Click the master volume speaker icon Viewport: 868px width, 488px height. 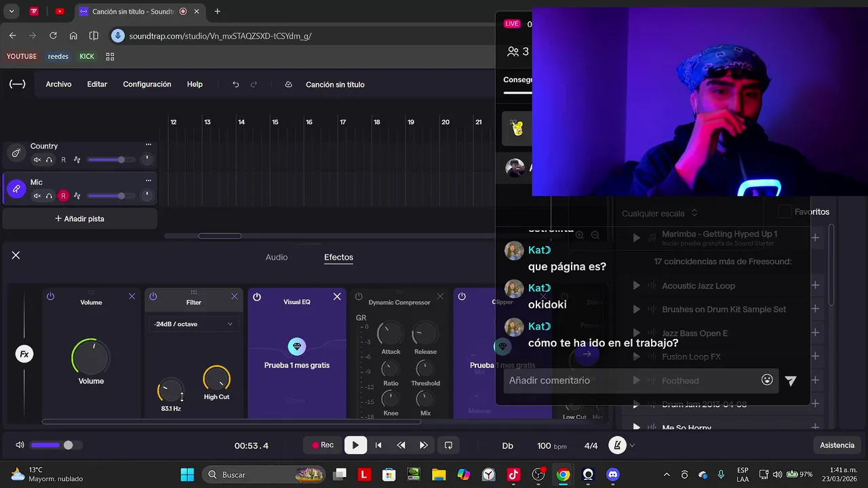pyautogui.click(x=20, y=445)
